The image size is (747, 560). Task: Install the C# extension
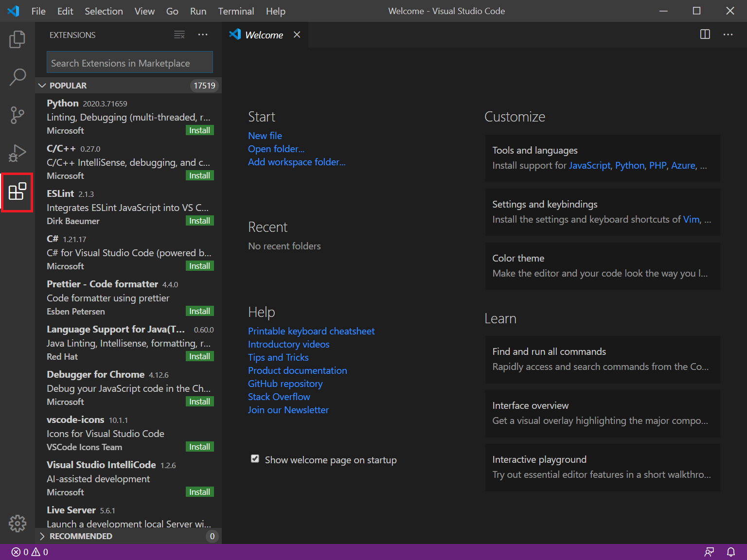pyautogui.click(x=200, y=266)
